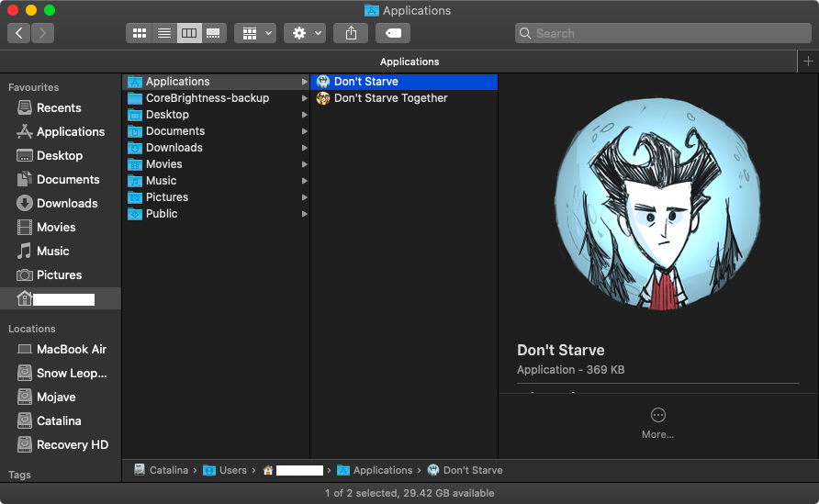This screenshot has height=504, width=819.
Task: Go forward with the right chevron button
Action: pyautogui.click(x=43, y=33)
